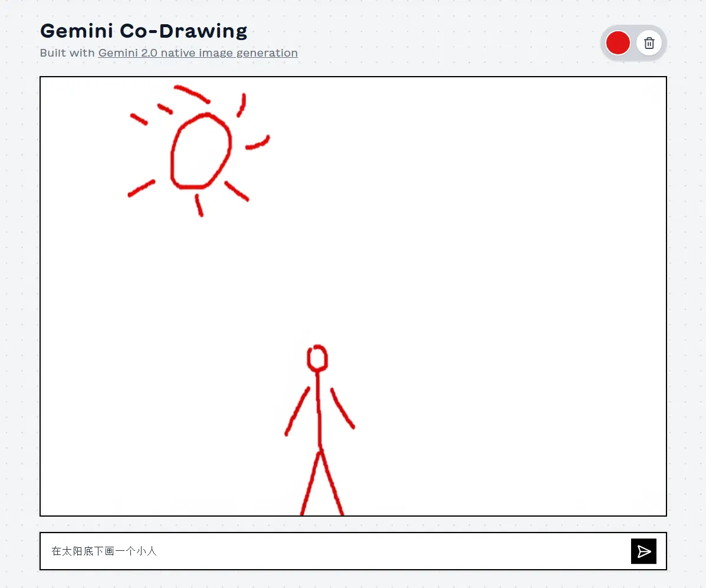The width and height of the screenshot is (706, 588).
Task: Click the sun sketch on the canvas
Action: (201, 150)
